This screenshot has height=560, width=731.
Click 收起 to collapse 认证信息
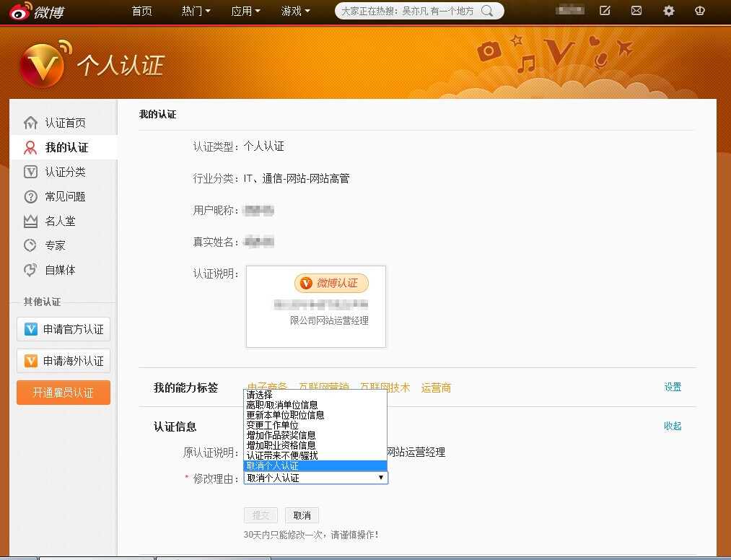point(673,426)
